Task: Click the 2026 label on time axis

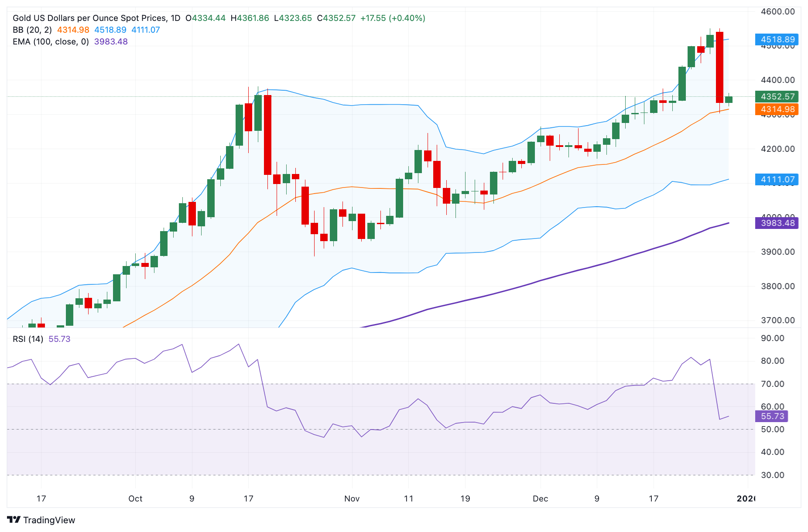Action: pos(745,498)
